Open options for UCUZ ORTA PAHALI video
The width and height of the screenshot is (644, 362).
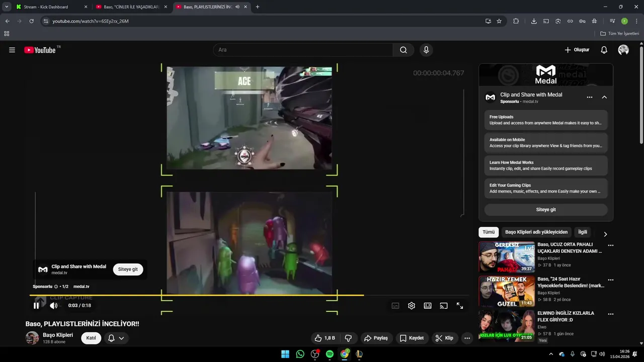[x=611, y=245]
